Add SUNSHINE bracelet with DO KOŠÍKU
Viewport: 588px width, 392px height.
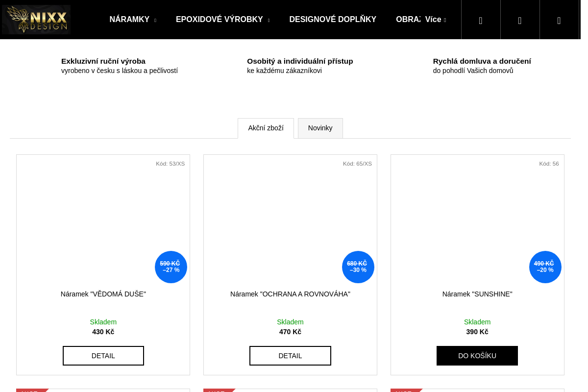[477, 356]
